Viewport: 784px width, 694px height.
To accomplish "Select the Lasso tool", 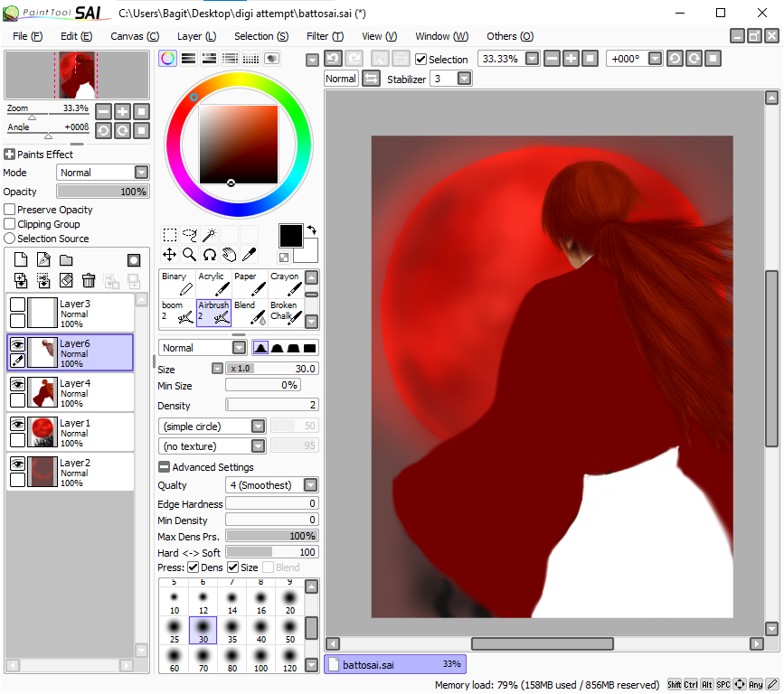I will coord(190,235).
